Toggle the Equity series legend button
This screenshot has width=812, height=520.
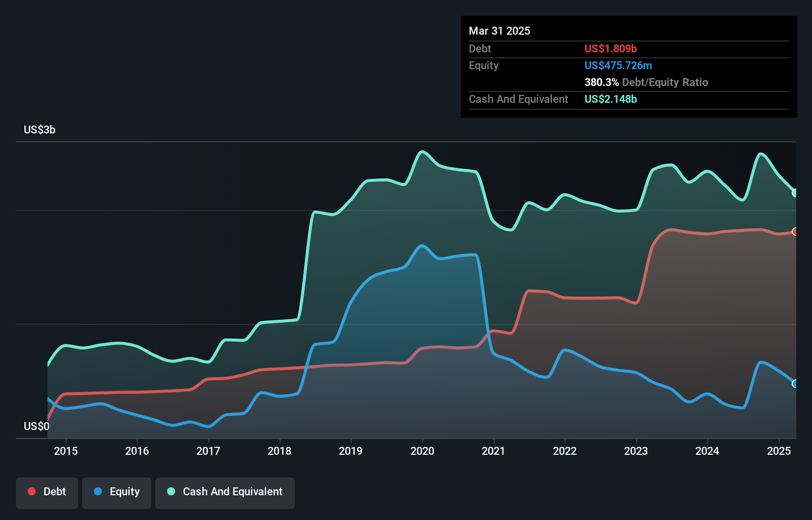coord(117,493)
